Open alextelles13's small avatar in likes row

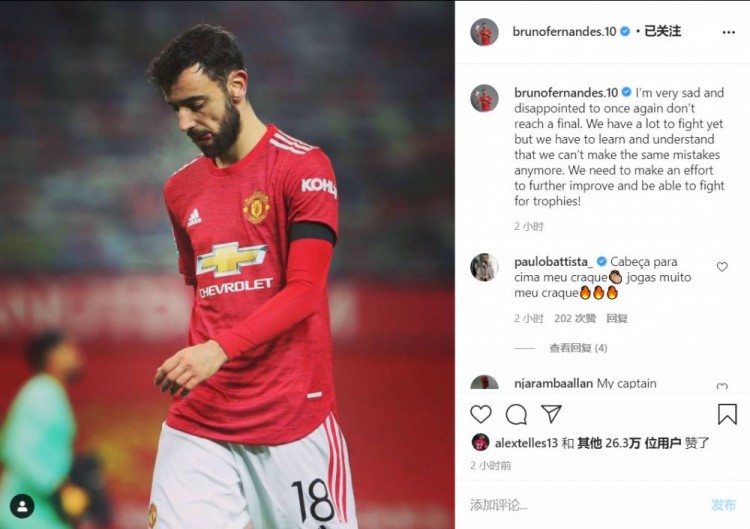480,442
